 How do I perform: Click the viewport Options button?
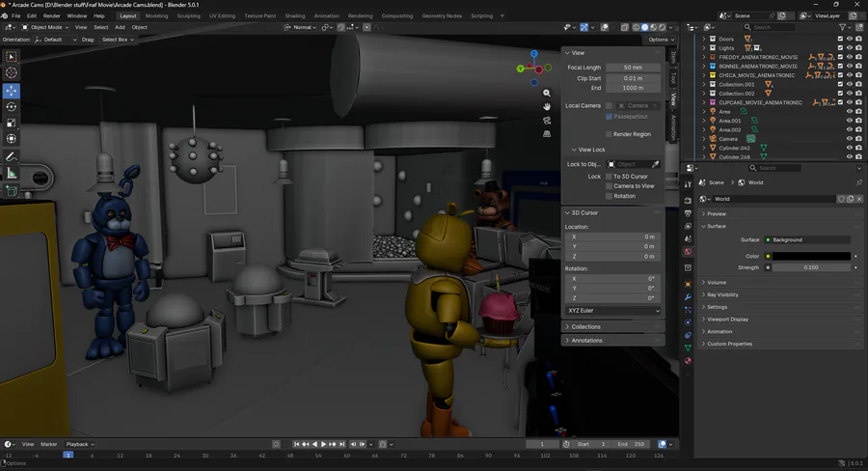tap(660, 40)
